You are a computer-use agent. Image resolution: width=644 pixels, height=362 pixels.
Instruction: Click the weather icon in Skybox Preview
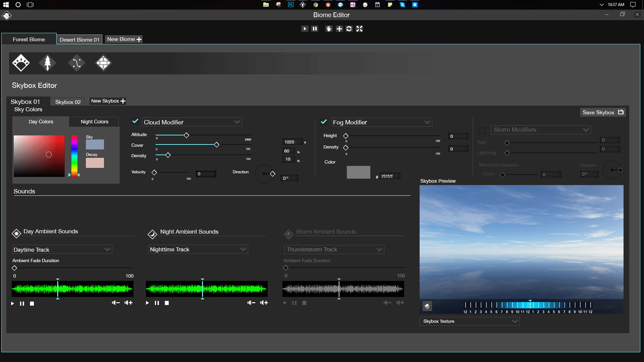427,306
